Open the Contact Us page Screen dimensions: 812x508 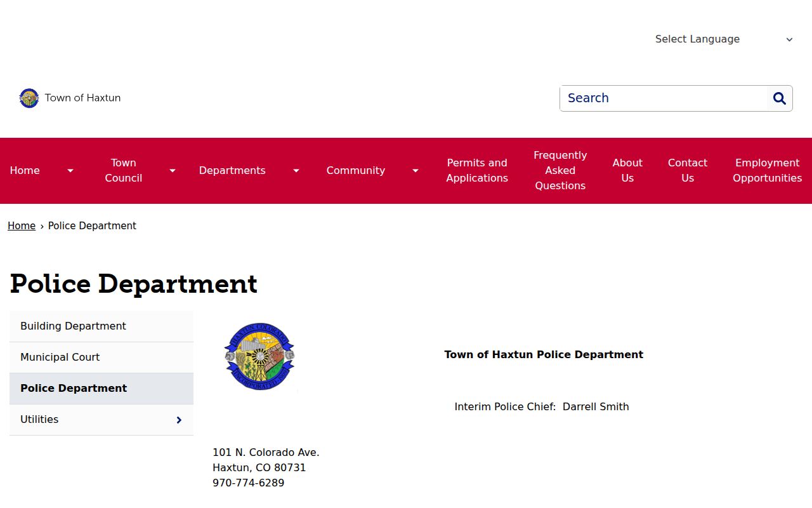[688, 171]
